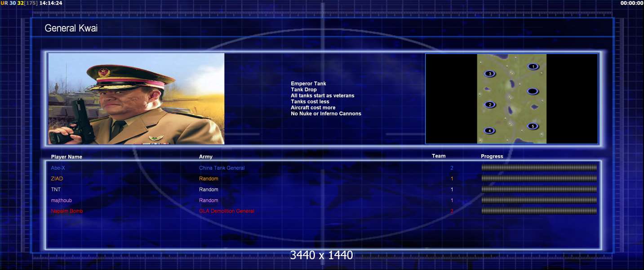
Task: Click the 'Aircraft cost more' line
Action: 313,108
